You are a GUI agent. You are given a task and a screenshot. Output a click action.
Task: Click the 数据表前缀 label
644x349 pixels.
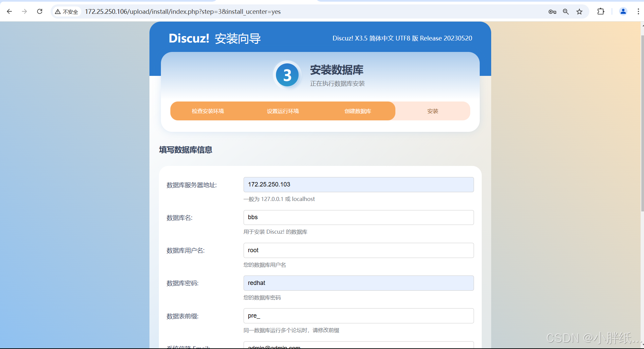tap(183, 316)
